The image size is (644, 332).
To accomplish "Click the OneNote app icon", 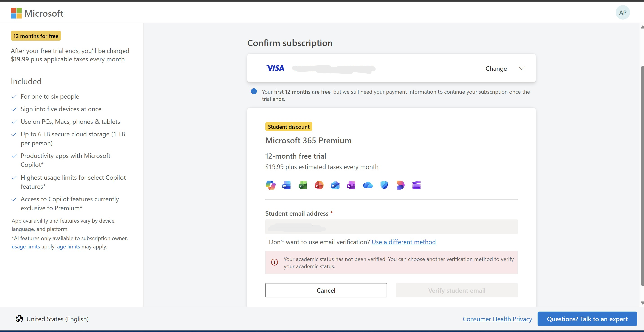I will point(351,185).
